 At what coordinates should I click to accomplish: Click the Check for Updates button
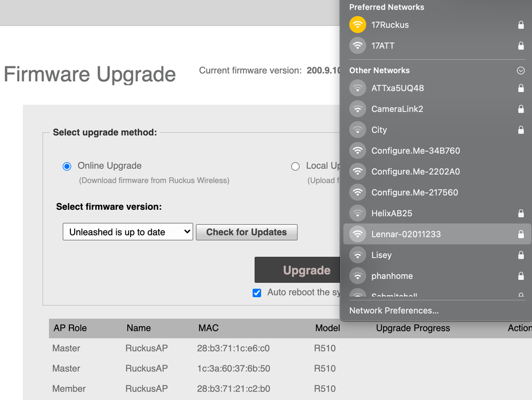click(x=246, y=232)
